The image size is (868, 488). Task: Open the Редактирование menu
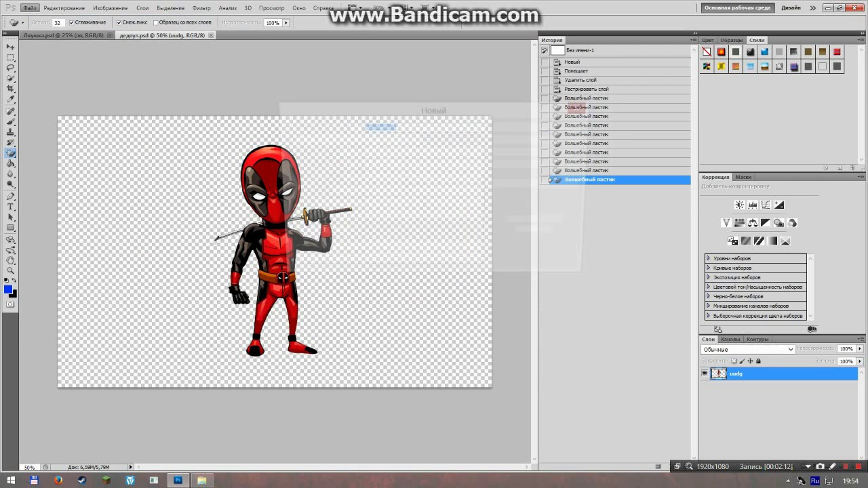click(64, 8)
